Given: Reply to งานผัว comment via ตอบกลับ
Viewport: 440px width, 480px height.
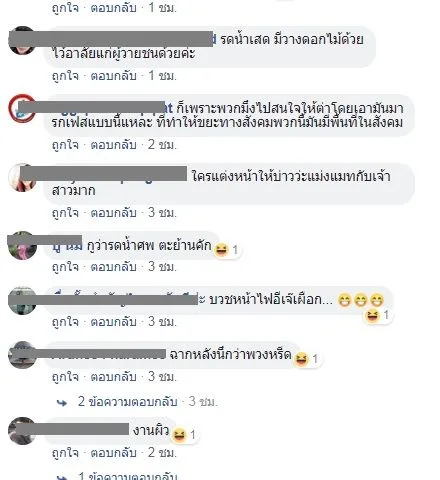Looking at the screenshot, I should coord(114,452).
